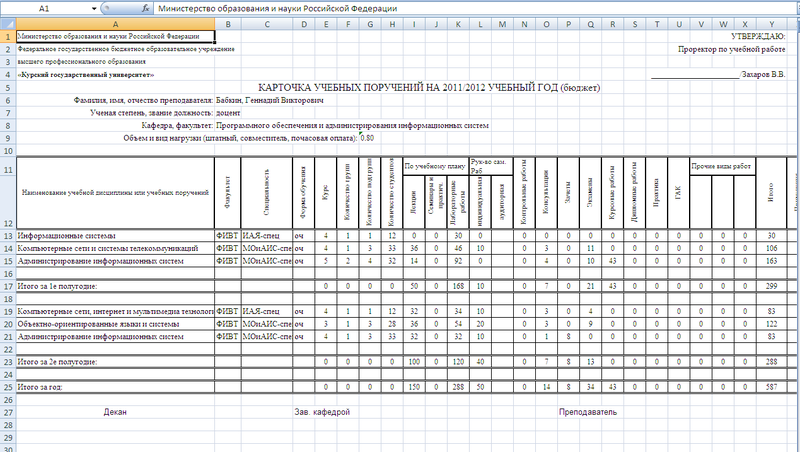Click the yearly total value 587
Screen dimensions: 800x452
coord(771,387)
